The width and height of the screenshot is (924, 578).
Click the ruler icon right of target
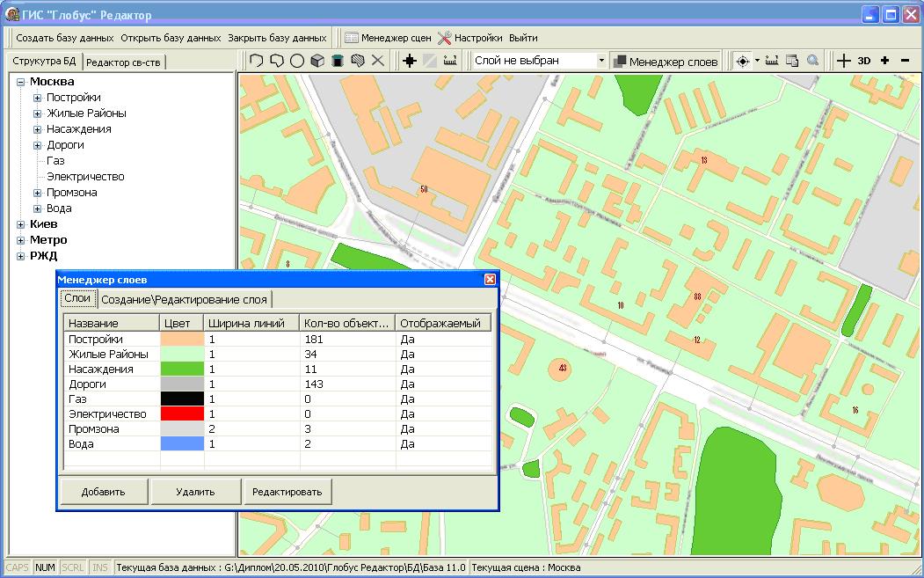click(772, 61)
